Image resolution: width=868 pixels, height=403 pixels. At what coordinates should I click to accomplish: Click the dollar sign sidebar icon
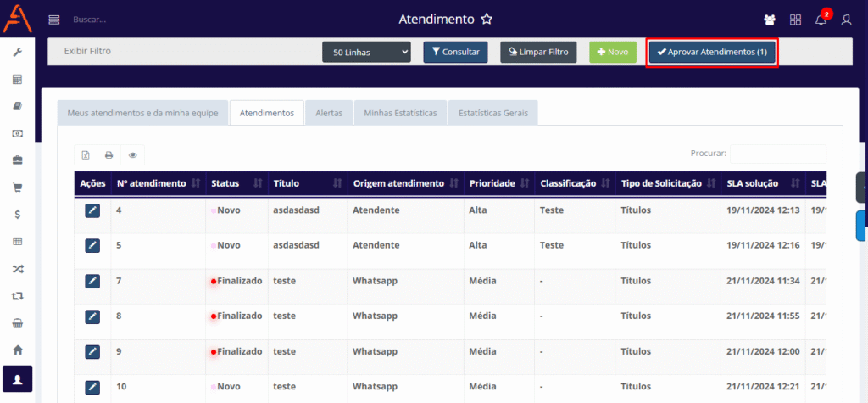point(17,215)
